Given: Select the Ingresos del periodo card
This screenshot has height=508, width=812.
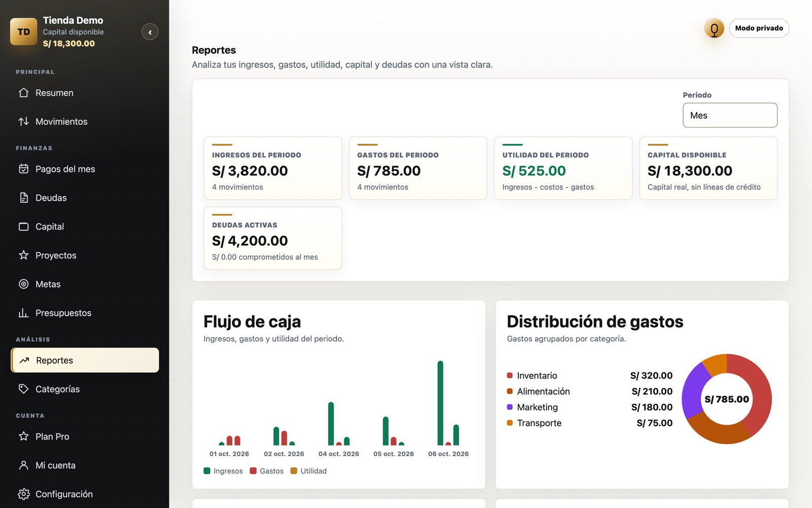Looking at the screenshot, I should 273,168.
